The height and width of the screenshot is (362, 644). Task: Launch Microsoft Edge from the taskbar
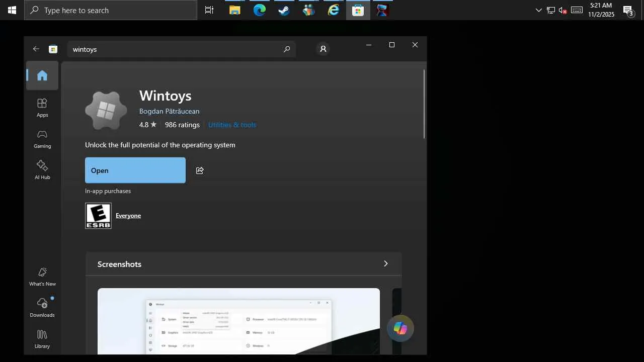point(259,10)
